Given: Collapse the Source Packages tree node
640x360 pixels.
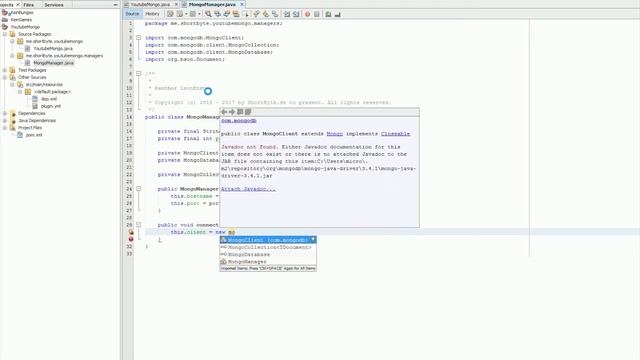Looking at the screenshot, I should pyautogui.click(x=5, y=34).
